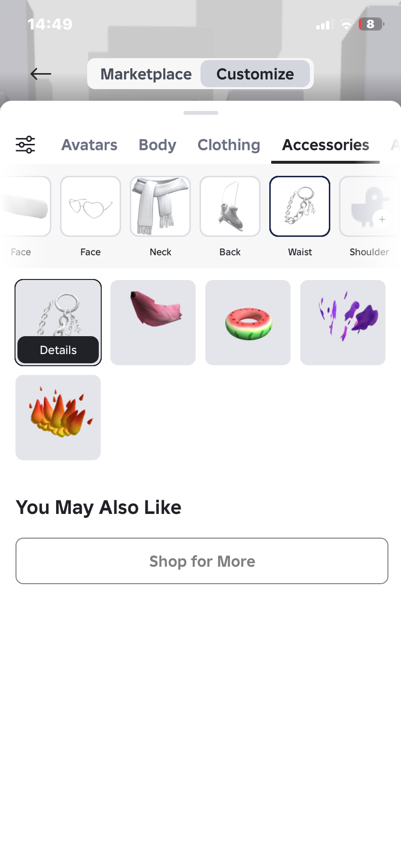Select the white scarf Neck slot
The width and height of the screenshot is (401, 868).
point(160,206)
